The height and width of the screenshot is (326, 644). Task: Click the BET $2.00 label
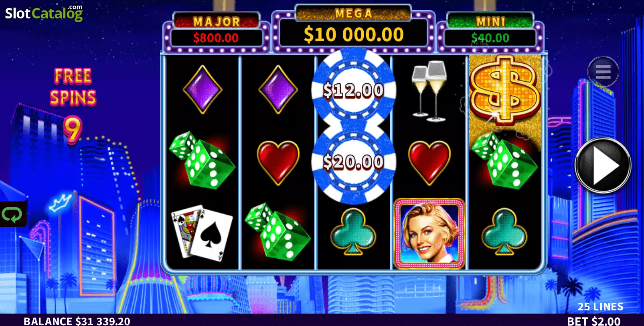coord(593,321)
